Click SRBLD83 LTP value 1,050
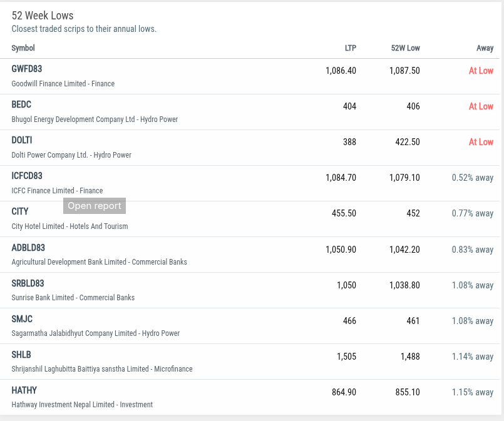The image size is (504, 421). pos(346,285)
